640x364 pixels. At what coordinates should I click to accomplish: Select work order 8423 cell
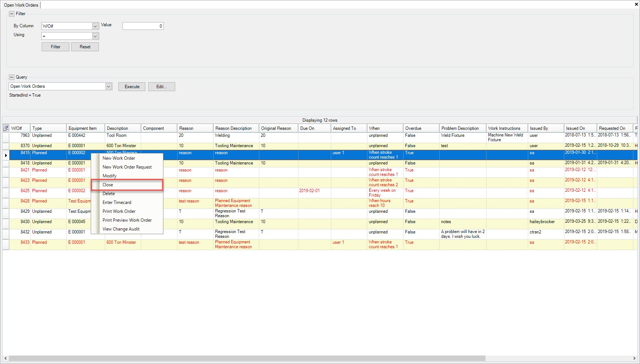pyautogui.click(x=20, y=183)
